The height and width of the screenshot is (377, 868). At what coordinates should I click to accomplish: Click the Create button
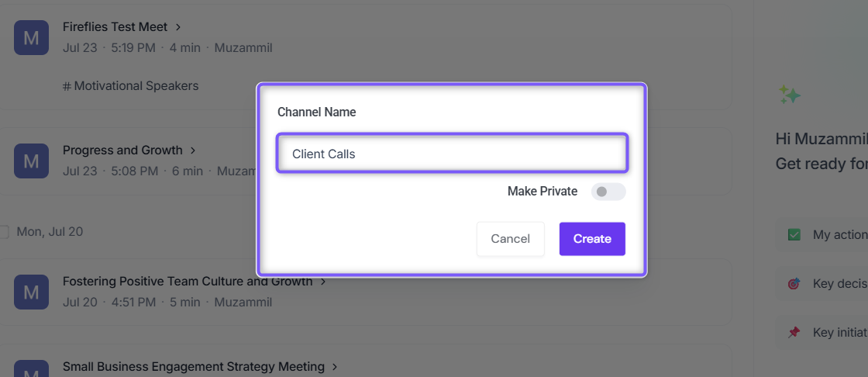tap(592, 239)
